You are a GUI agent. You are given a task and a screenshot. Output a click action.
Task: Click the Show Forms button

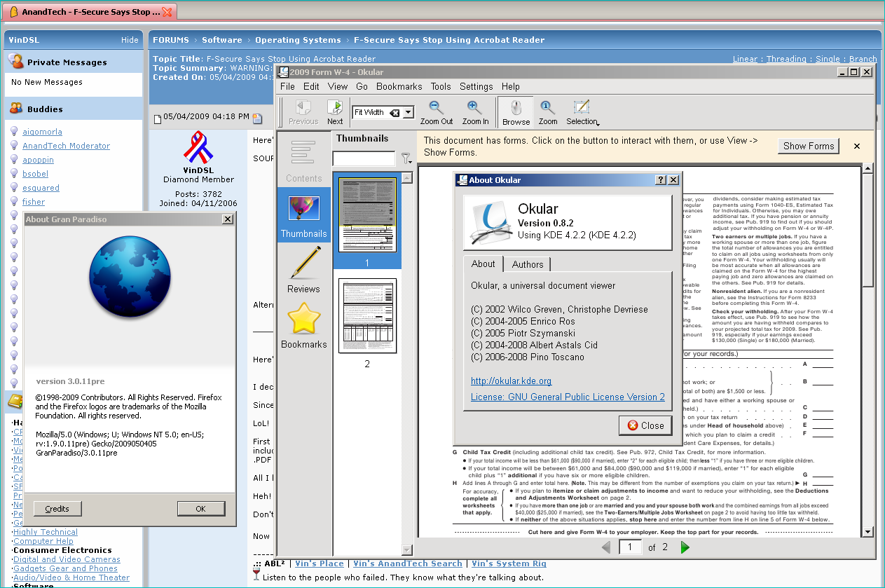point(809,146)
